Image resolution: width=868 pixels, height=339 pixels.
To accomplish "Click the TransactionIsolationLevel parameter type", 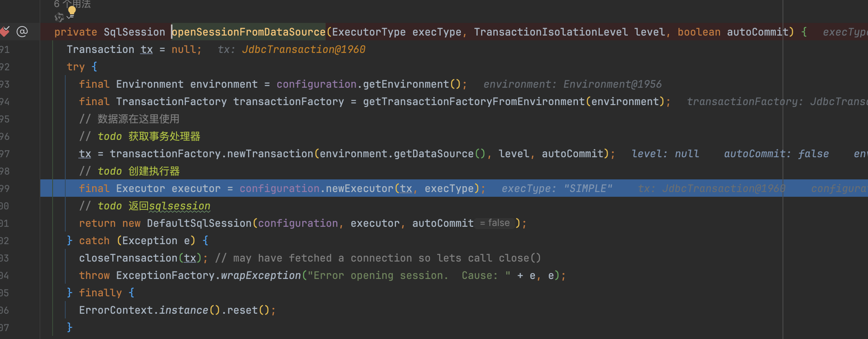I will point(551,32).
